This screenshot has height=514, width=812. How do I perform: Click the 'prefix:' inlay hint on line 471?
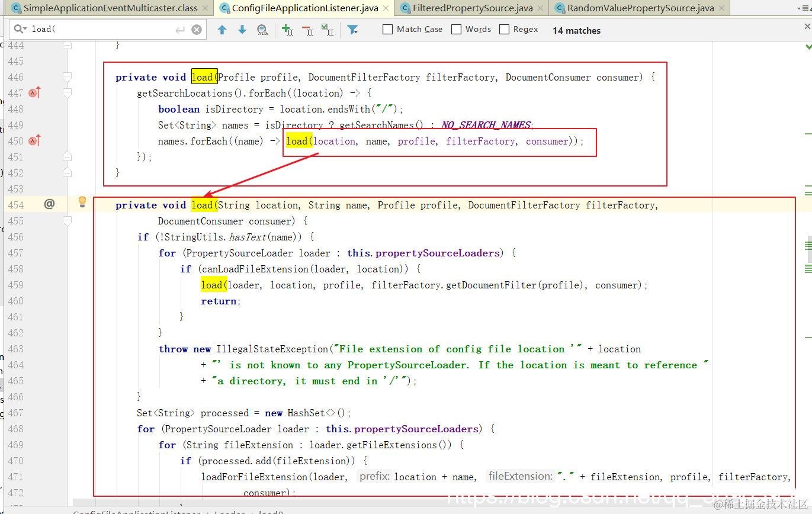(x=374, y=476)
